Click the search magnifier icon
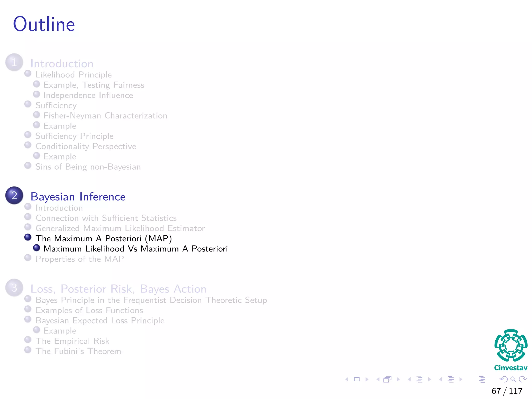 pos(513,380)
